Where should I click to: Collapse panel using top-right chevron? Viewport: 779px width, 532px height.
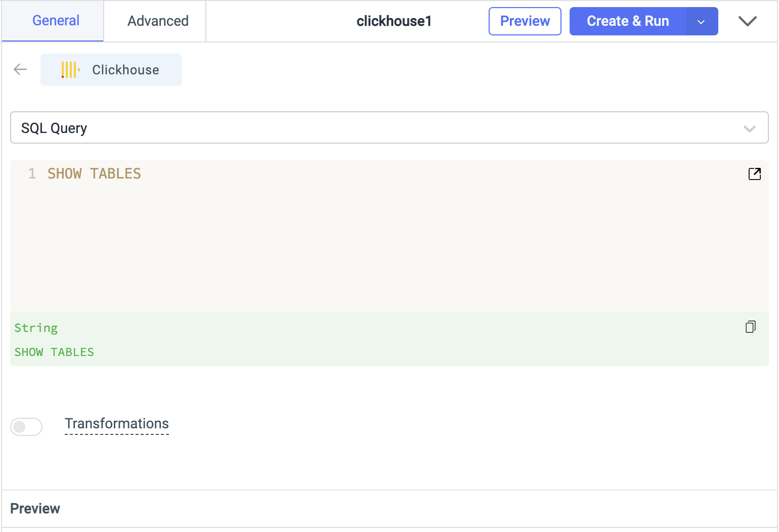click(x=747, y=21)
